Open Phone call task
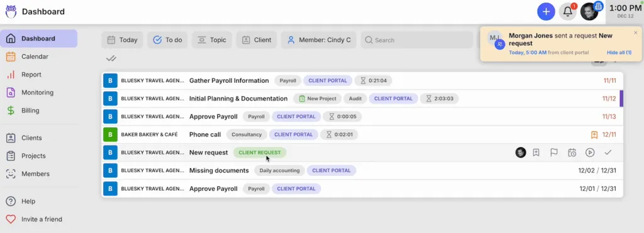This screenshot has height=233, width=644. [x=205, y=134]
